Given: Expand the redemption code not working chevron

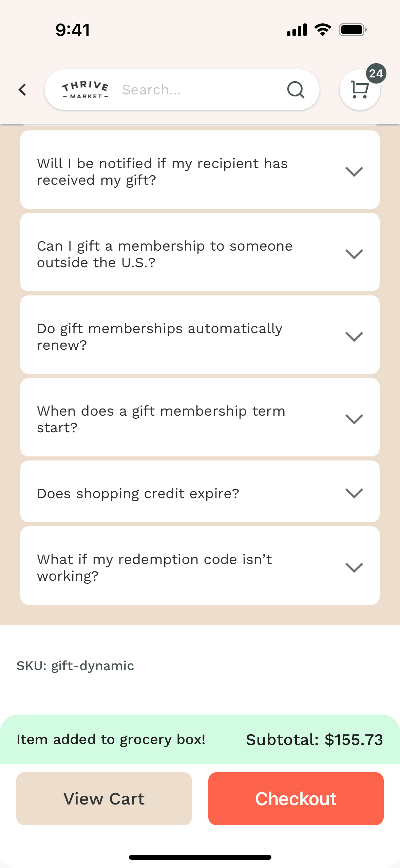Looking at the screenshot, I should [x=354, y=567].
